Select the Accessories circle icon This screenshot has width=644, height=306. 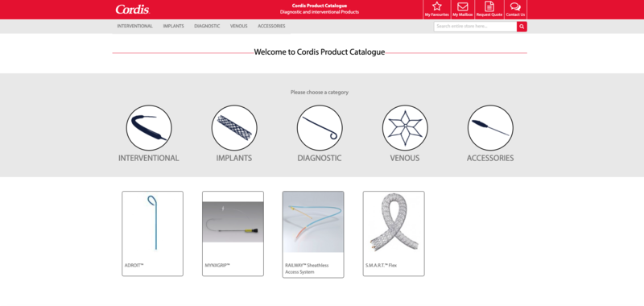point(490,128)
